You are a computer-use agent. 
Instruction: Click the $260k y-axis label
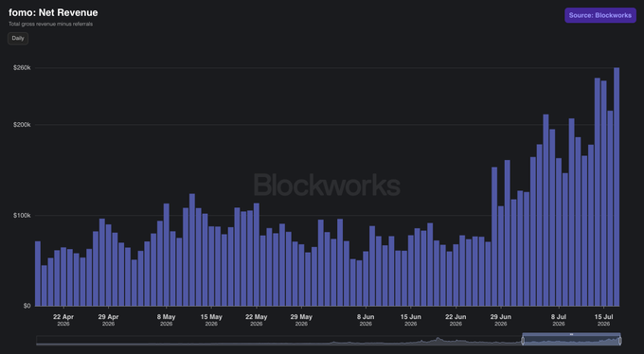tap(22, 67)
